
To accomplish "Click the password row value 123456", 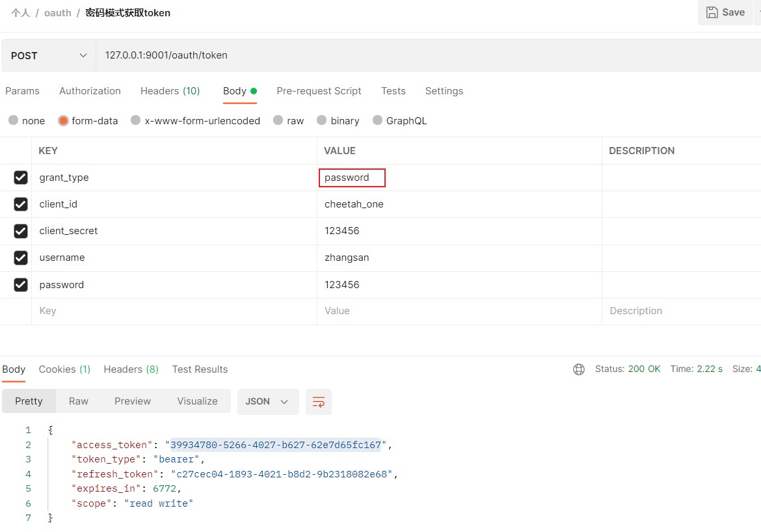I will (341, 285).
